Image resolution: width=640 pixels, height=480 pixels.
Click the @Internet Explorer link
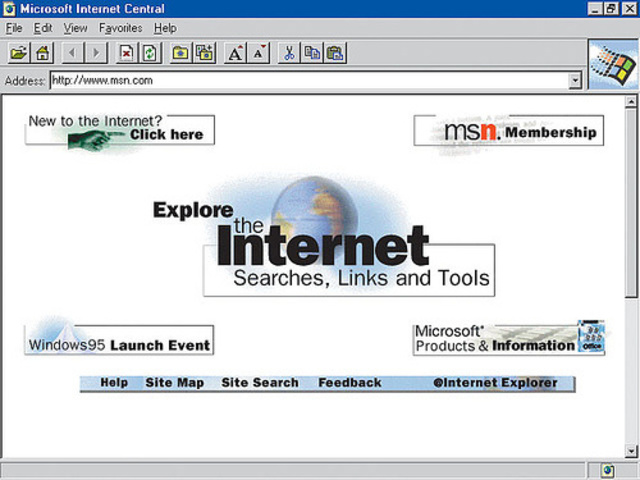pos(495,383)
